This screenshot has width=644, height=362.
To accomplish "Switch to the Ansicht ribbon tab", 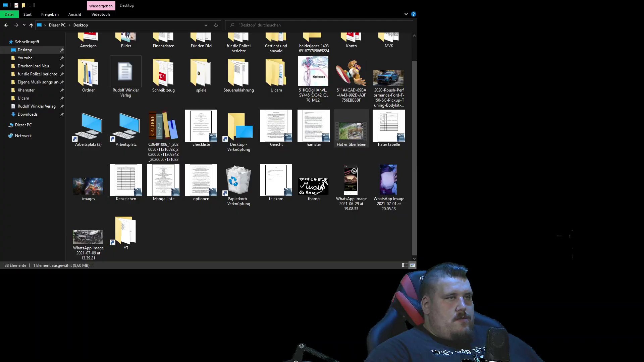I will coord(75,14).
